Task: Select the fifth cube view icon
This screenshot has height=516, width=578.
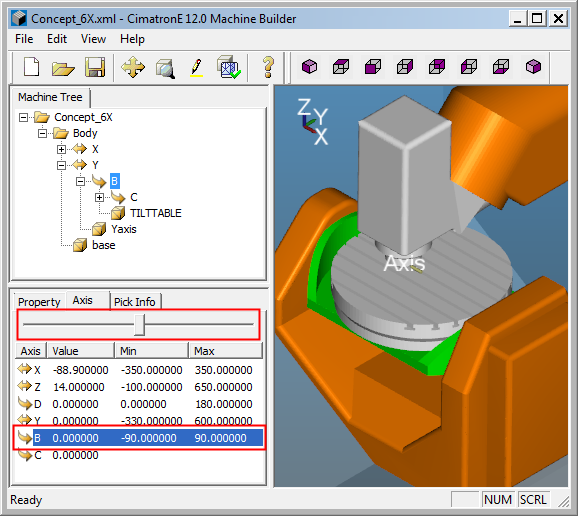Action: (437, 67)
